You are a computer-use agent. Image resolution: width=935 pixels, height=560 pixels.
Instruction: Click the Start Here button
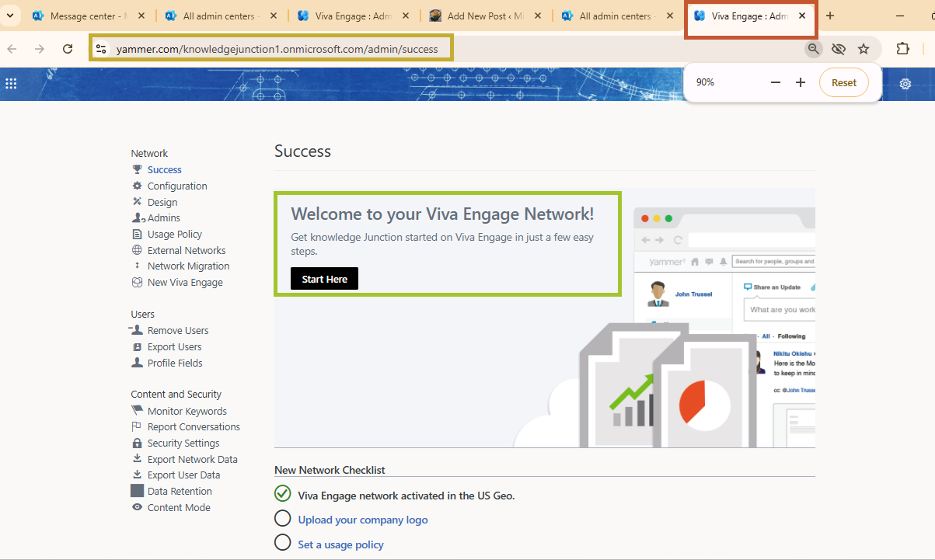click(324, 279)
